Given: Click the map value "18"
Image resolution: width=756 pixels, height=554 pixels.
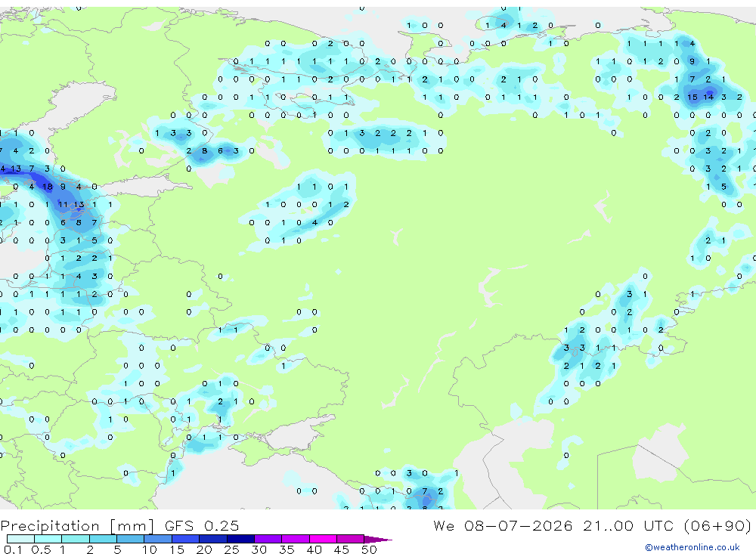Looking at the screenshot, I should [47, 187].
